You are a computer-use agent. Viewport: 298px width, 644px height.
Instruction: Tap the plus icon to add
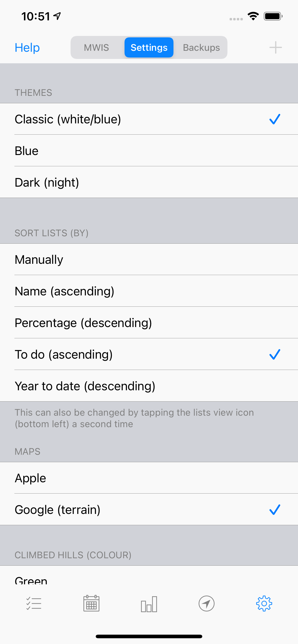click(275, 47)
